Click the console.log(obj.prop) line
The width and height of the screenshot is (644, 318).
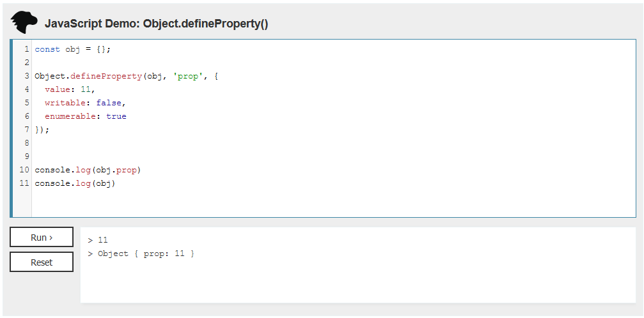[x=88, y=170]
